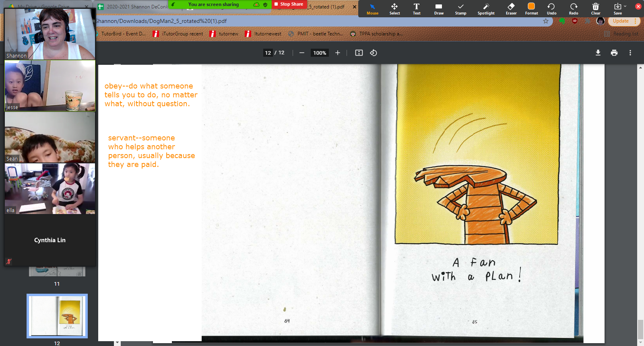Print the PDF document

coord(614,53)
